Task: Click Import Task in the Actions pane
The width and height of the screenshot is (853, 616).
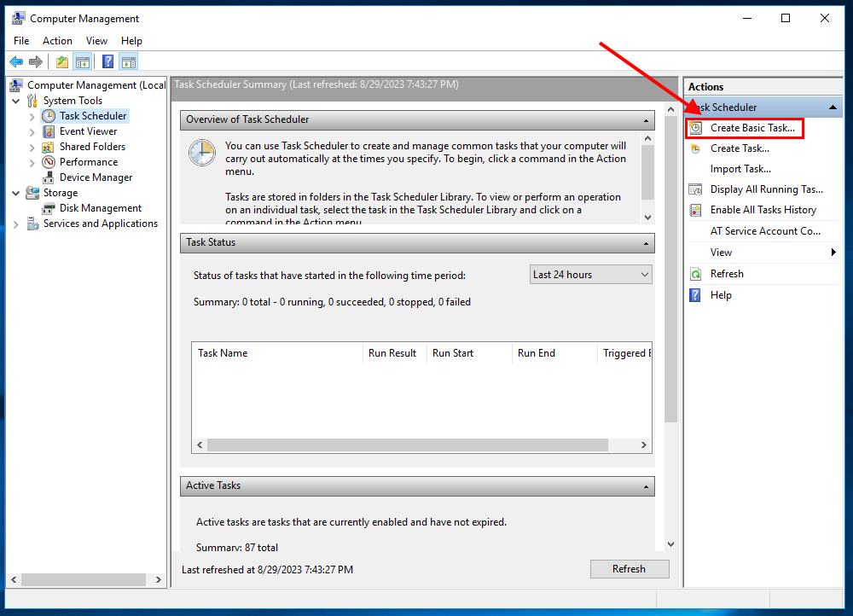Action: coord(740,168)
